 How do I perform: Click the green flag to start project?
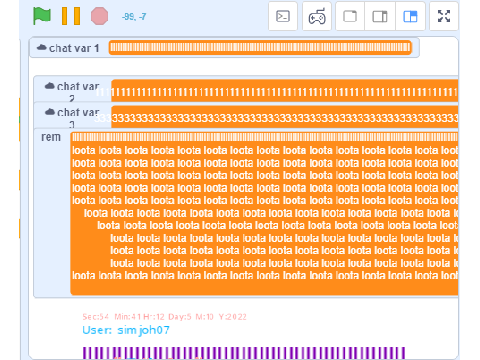click(x=42, y=16)
